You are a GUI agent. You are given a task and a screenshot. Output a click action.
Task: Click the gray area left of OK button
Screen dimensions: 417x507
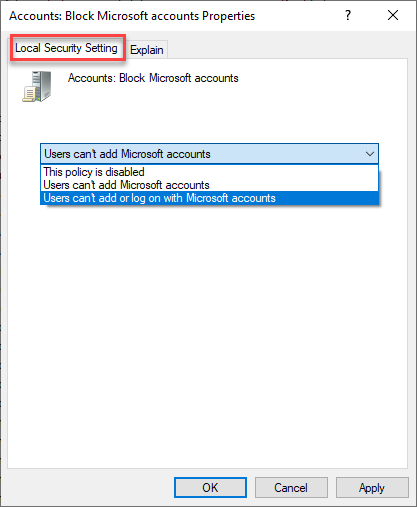(x=88, y=487)
